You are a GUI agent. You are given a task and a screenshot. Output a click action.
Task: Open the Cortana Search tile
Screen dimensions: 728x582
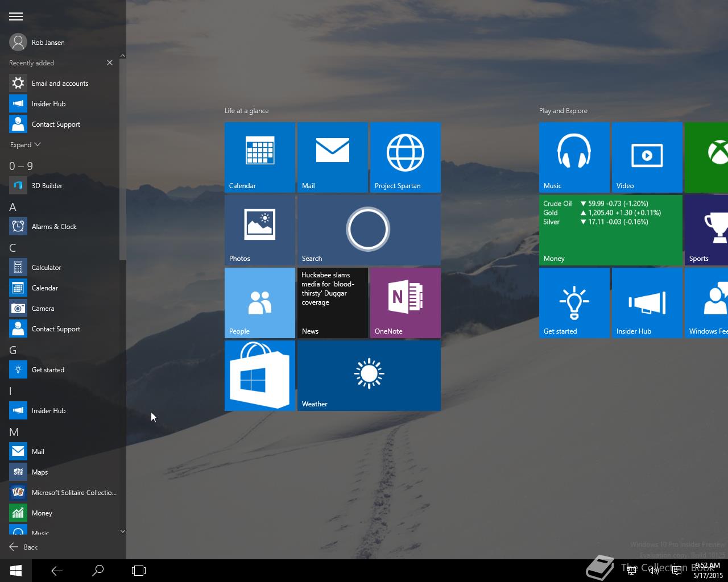click(369, 230)
